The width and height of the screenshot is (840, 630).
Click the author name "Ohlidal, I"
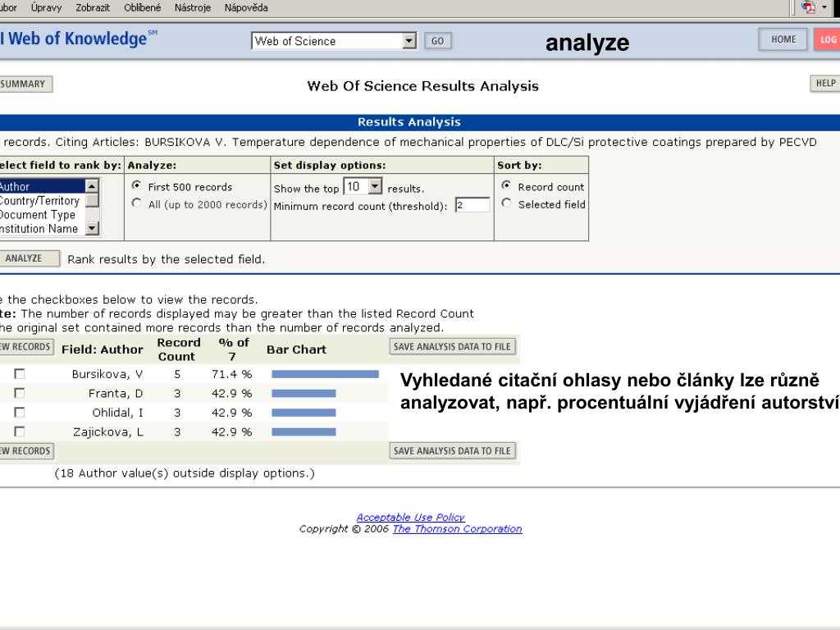(x=117, y=413)
